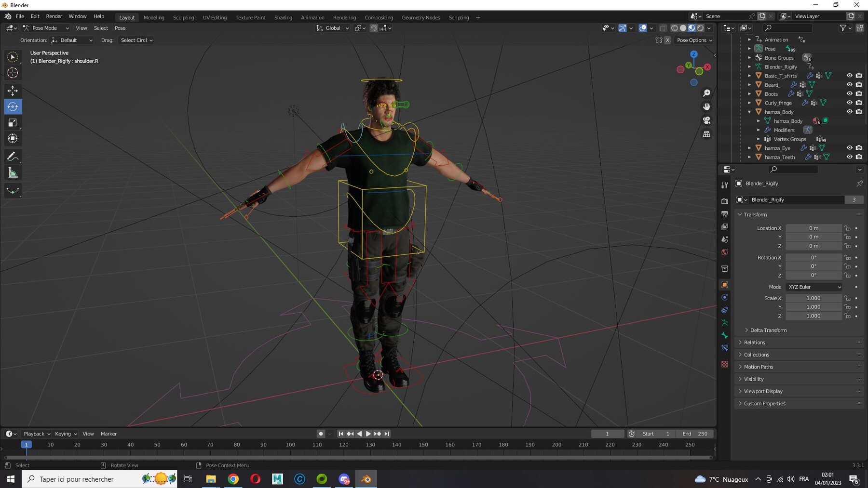Select the Measure tool
868x488 pixels.
(x=13, y=173)
